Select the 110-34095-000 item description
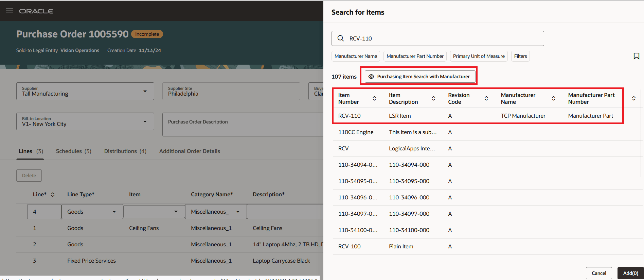Screen dimensions: 644x280 point(409,181)
